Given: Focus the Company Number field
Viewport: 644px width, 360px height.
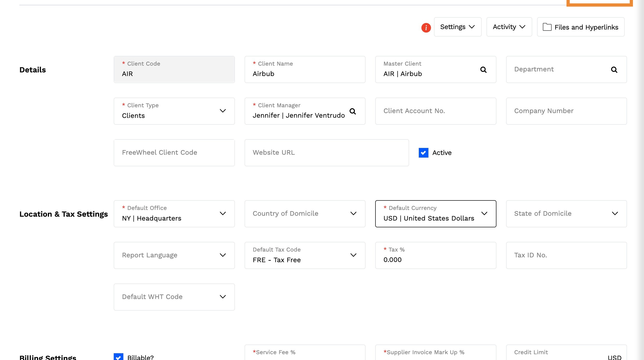Looking at the screenshot, I should 567,111.
